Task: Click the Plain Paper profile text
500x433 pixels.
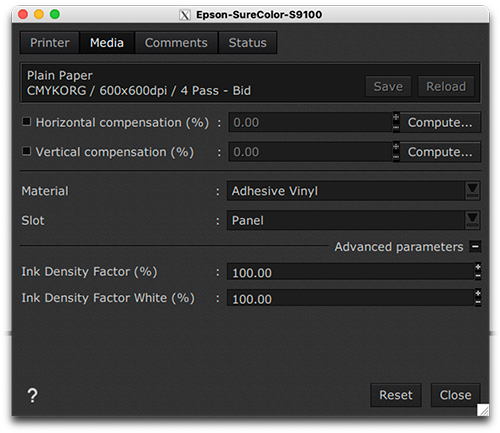Action: [x=60, y=76]
